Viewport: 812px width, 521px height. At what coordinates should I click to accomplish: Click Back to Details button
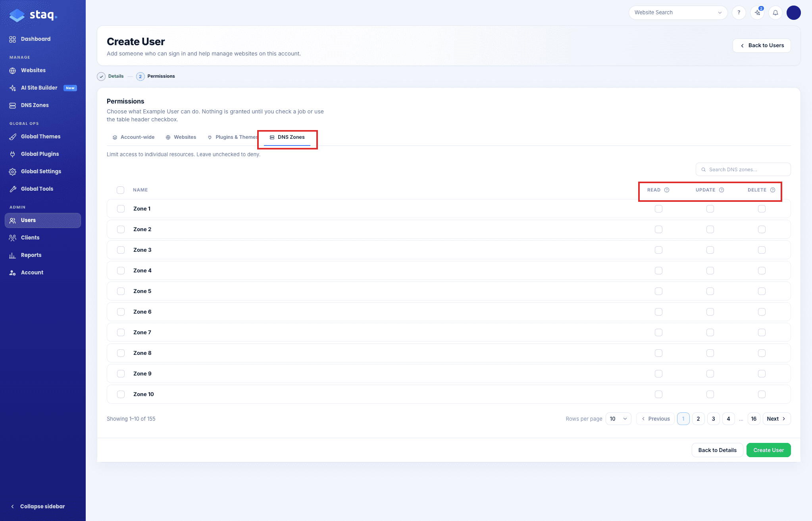[x=717, y=450]
